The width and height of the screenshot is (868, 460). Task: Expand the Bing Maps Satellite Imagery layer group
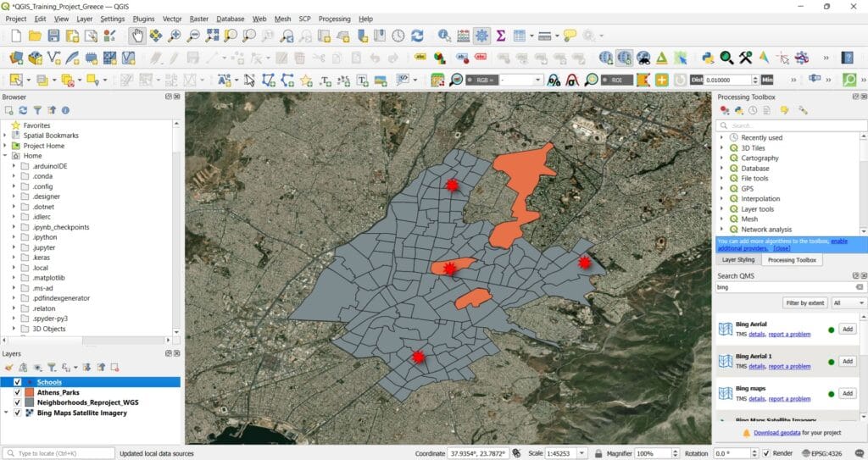point(6,413)
